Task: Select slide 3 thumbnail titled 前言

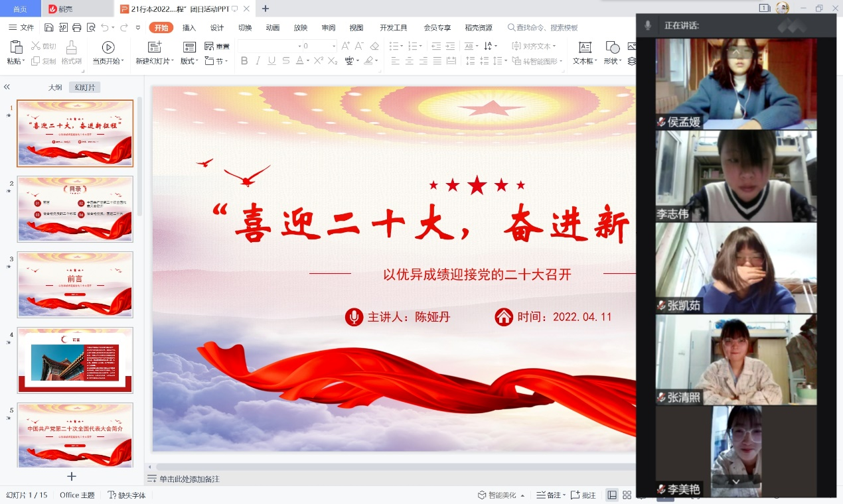Action: 75,284
